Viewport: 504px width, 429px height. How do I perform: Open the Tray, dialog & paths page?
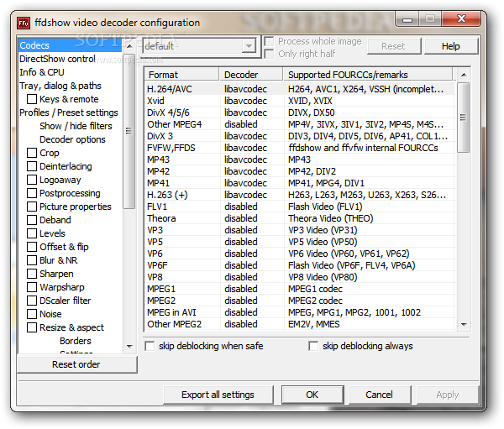click(60, 86)
